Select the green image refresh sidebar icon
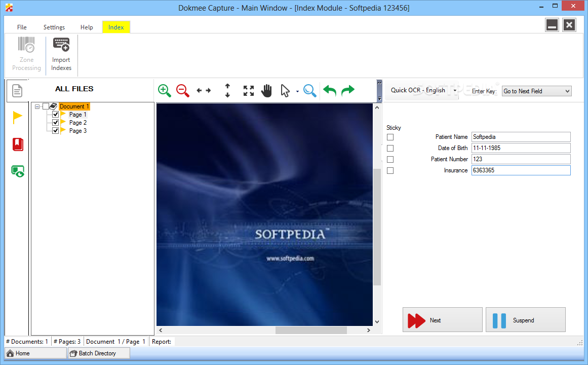The width and height of the screenshot is (588, 365). [x=18, y=171]
